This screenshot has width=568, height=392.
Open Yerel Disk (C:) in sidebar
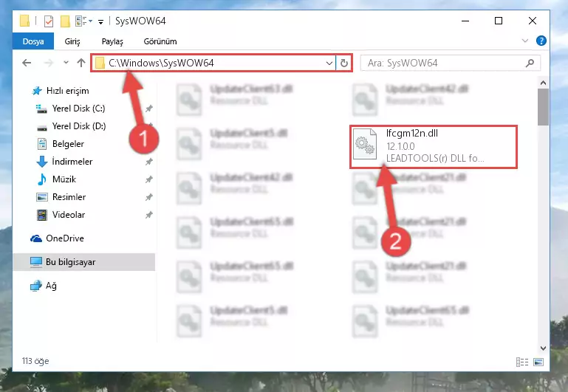coord(78,109)
